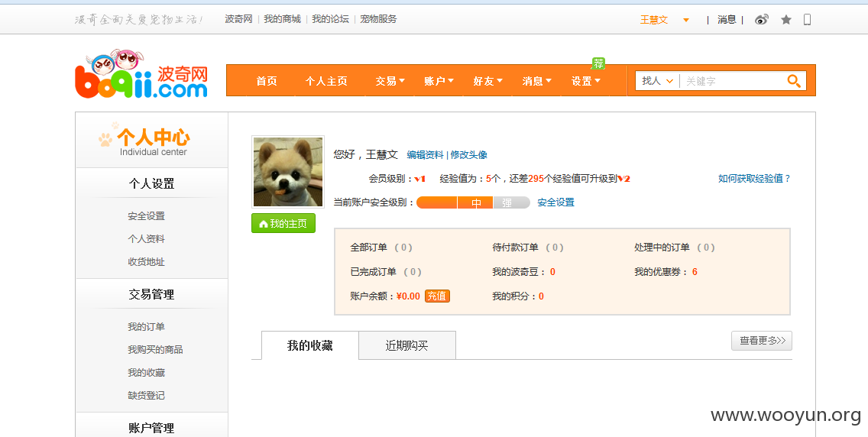This screenshot has width=868, height=437.
Task: Click the star favorites icon
Action: tap(786, 20)
